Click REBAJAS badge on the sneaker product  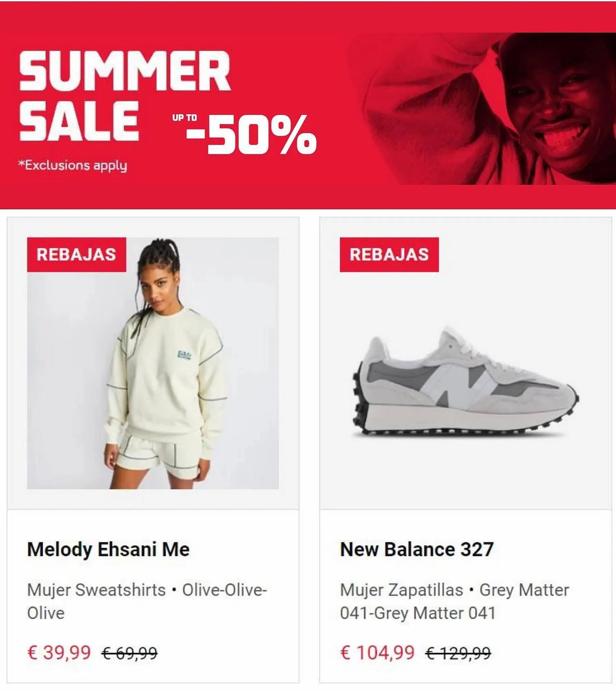(389, 255)
